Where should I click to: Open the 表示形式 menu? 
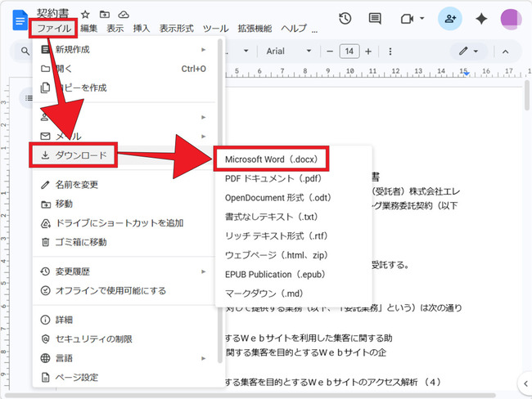(177, 29)
